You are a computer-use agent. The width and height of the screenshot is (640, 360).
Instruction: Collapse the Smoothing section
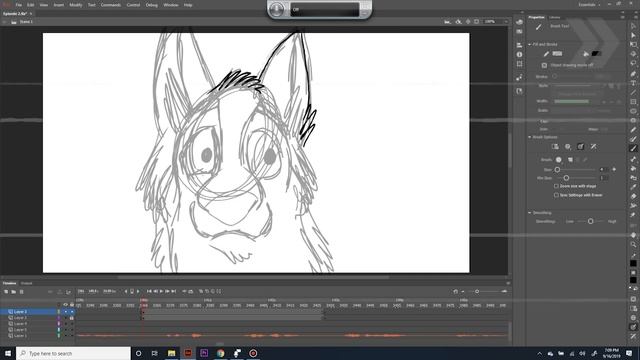click(x=530, y=213)
